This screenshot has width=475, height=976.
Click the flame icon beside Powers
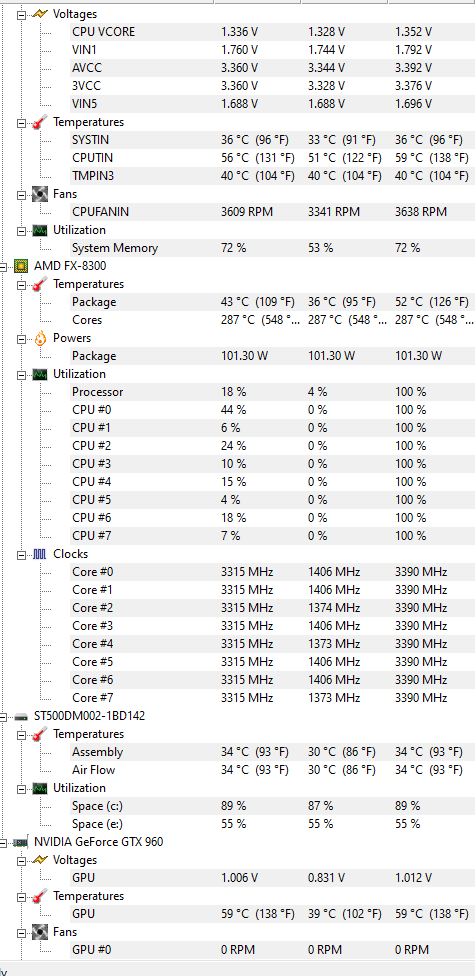tap(40, 338)
